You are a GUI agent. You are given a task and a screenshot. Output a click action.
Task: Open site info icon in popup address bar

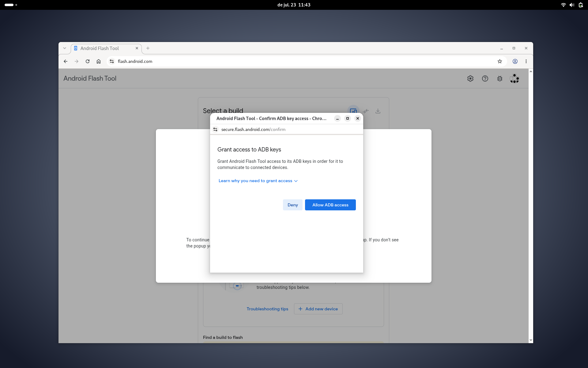click(215, 129)
